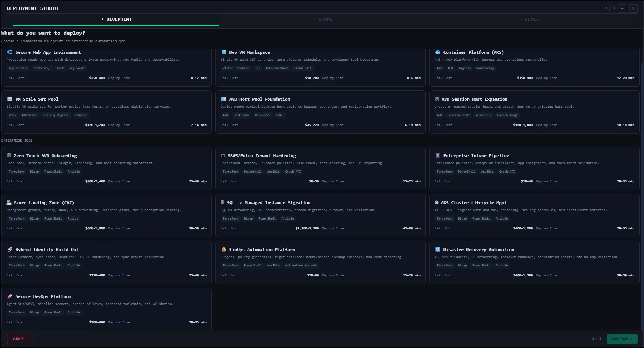Click the Azure Landing Zone (CAF) icon

[x=9, y=203]
